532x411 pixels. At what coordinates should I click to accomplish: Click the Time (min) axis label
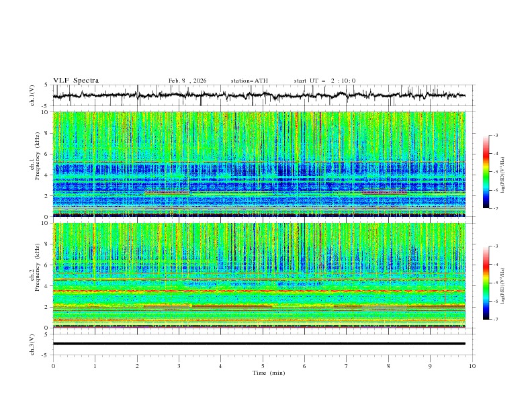[x=269, y=373]
